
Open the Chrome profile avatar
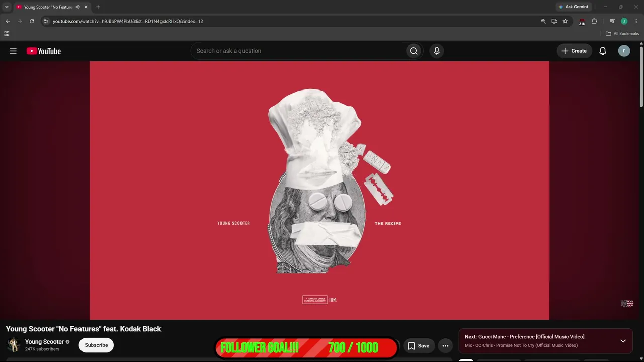click(x=624, y=21)
